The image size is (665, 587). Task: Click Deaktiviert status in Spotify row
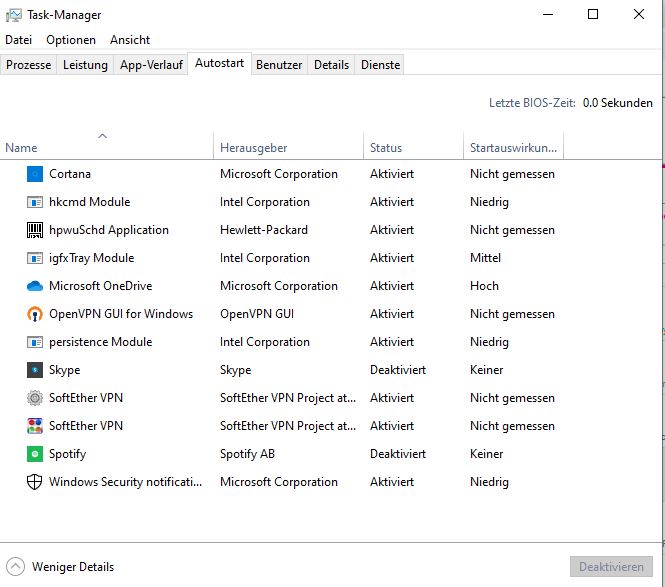point(398,454)
